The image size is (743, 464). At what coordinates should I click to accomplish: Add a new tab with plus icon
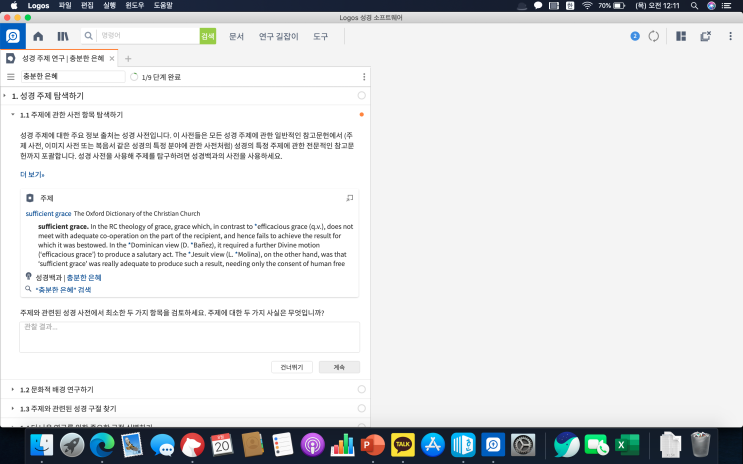128,59
